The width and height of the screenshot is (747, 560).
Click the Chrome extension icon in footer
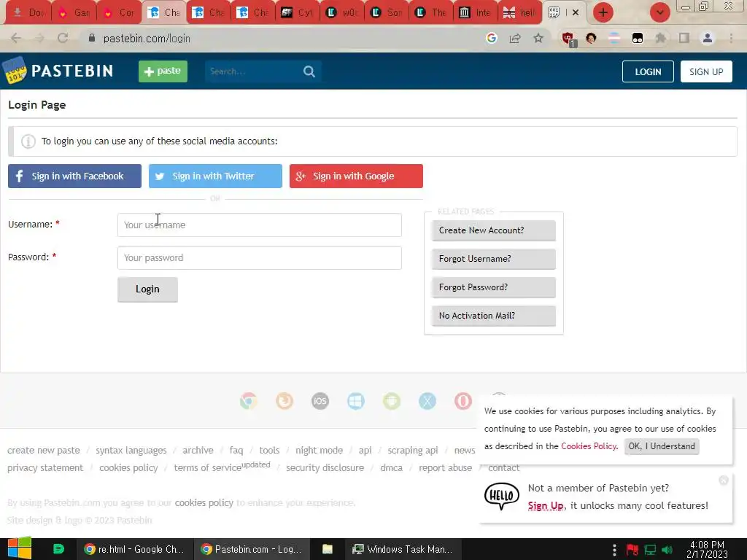[x=249, y=401]
